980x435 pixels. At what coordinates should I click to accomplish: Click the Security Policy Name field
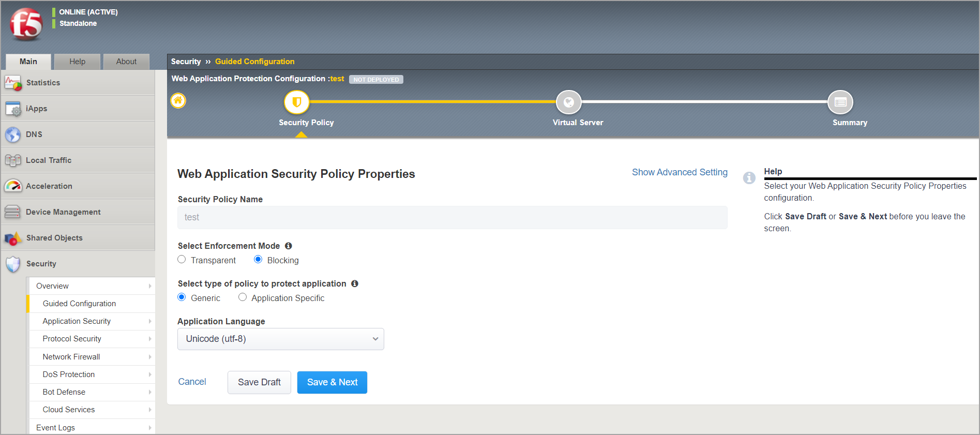click(x=452, y=218)
